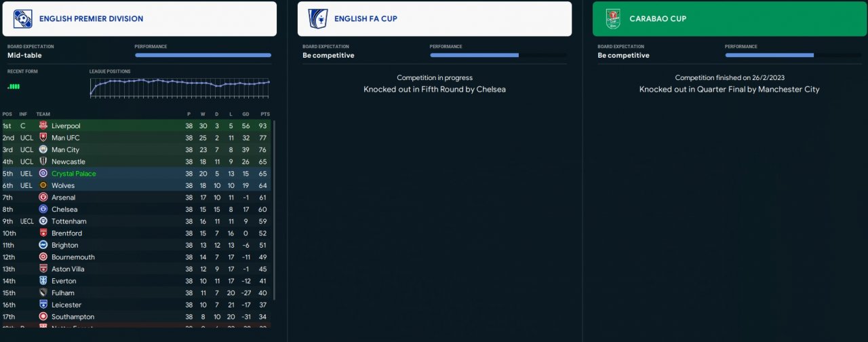Click the PTS column header
868x342 pixels.
tap(264, 114)
